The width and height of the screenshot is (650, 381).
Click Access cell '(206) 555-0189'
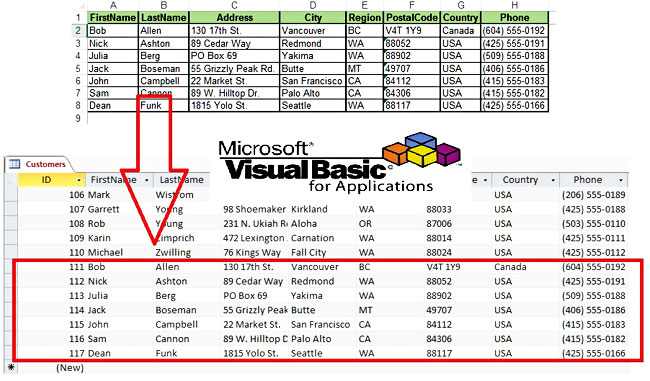[594, 195]
